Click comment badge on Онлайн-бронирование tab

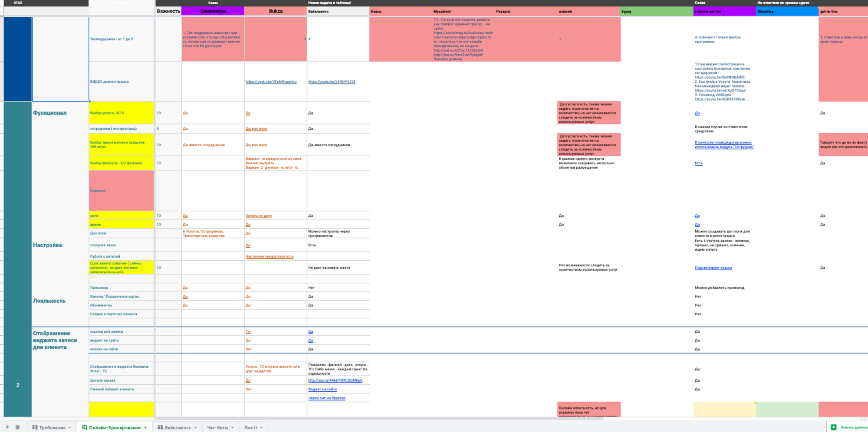click(84, 428)
